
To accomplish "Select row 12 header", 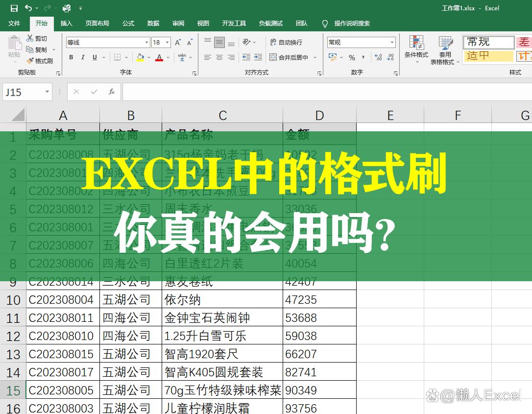I will point(13,336).
